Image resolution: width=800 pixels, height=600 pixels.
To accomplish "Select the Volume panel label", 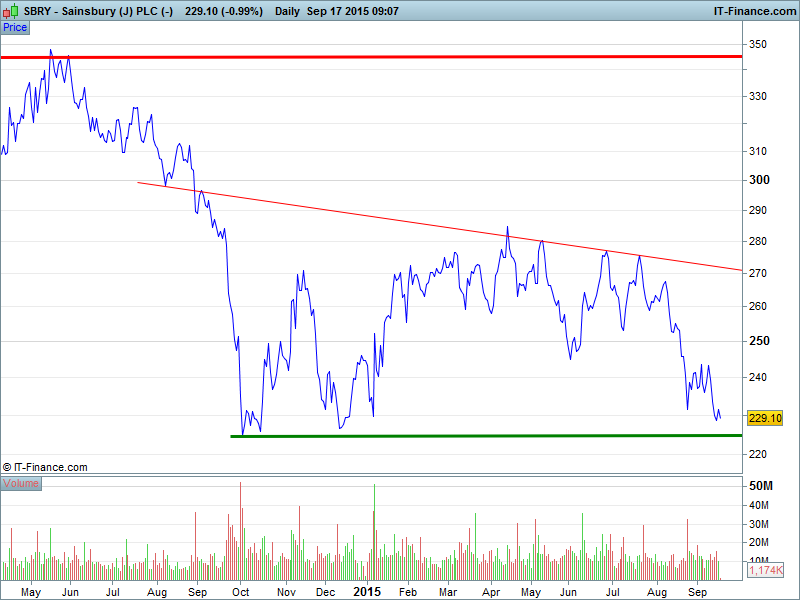I will 21,483.
